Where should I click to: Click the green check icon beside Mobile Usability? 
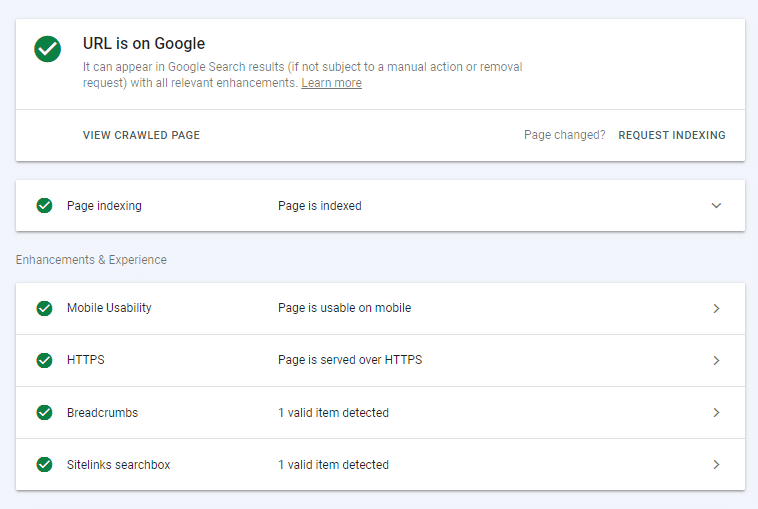pos(44,308)
